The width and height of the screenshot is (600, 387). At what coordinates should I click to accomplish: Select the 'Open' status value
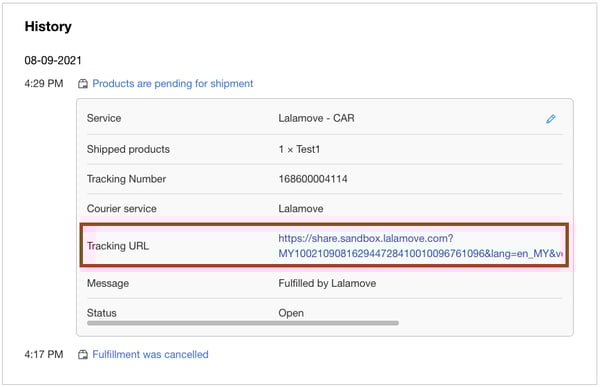(x=291, y=313)
